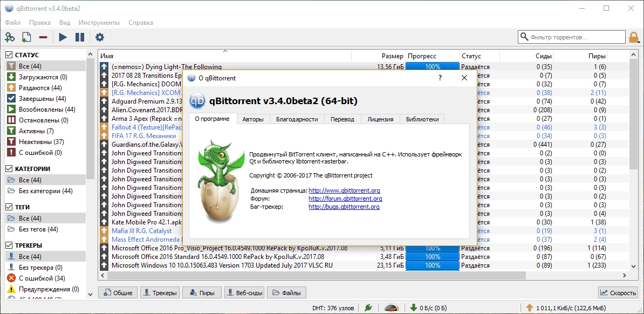
Task: Open the Инструменты menu
Action: 99,23
